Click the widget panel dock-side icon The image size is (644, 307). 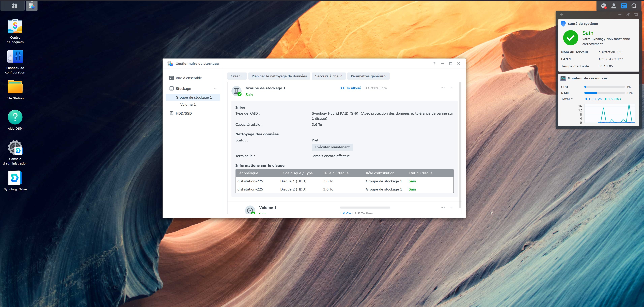point(636,14)
